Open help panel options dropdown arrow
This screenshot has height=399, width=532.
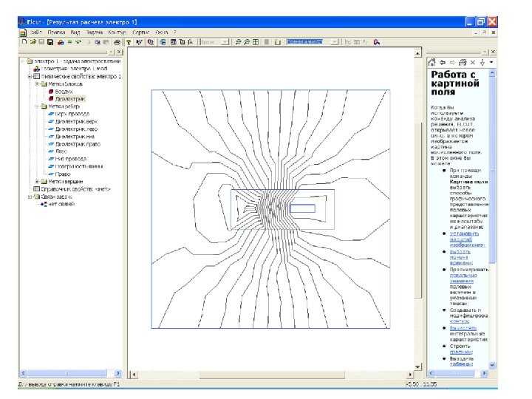[x=491, y=62]
